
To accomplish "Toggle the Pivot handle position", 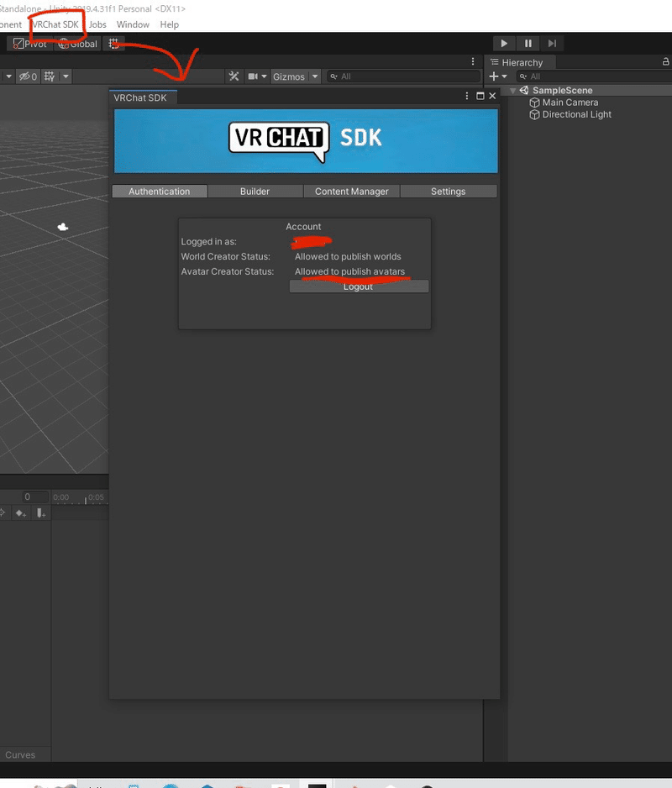I will pyautogui.click(x=29, y=44).
